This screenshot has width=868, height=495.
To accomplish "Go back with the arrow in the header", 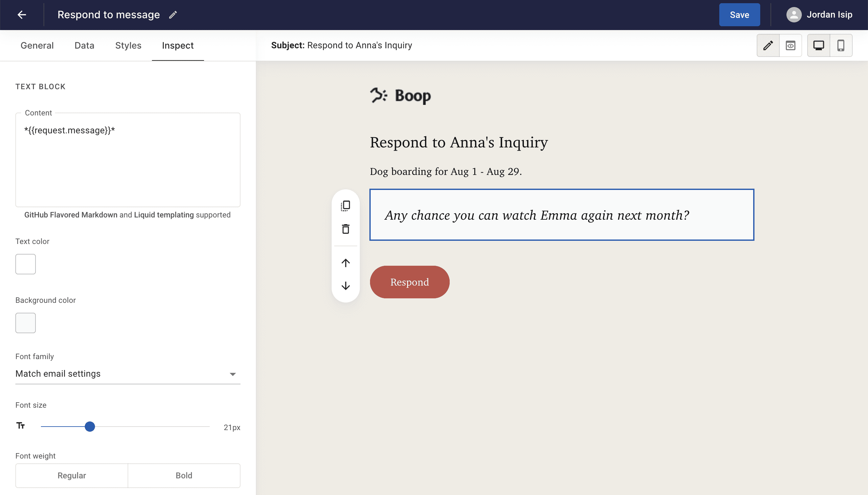I will [22, 15].
